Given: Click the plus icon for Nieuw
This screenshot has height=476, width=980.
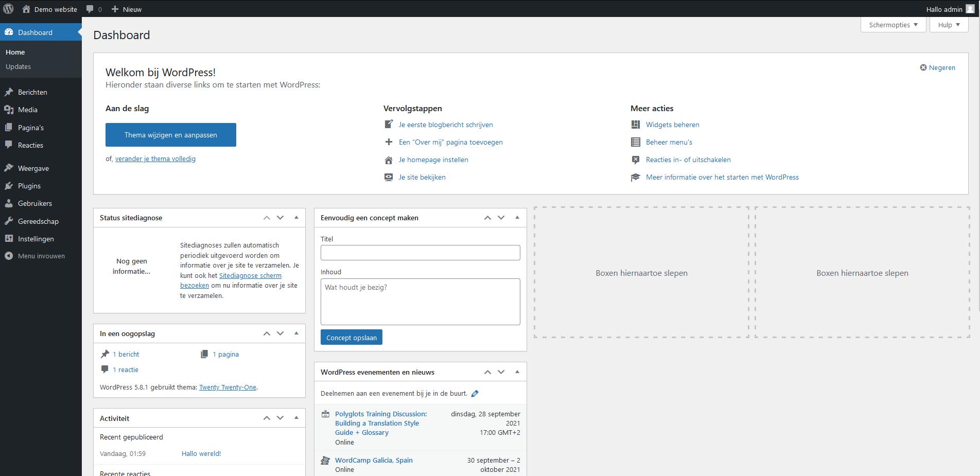Looking at the screenshot, I should tap(115, 9).
